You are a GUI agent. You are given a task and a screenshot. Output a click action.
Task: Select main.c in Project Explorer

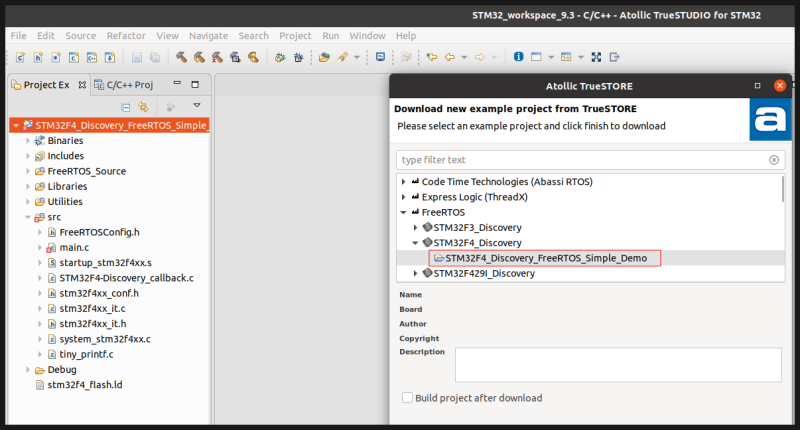[x=74, y=247]
